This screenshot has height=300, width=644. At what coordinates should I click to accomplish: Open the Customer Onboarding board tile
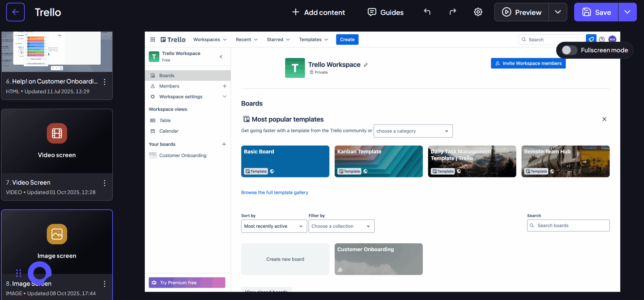[378, 259]
